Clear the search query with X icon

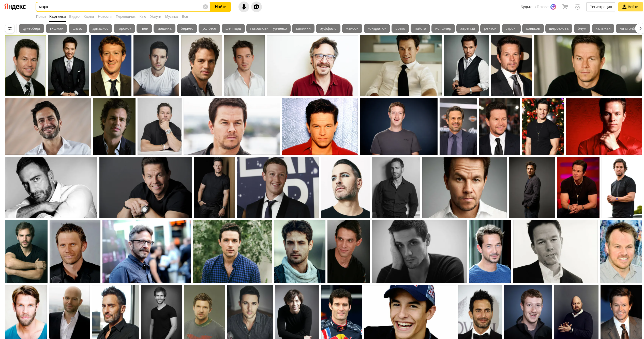205,7
